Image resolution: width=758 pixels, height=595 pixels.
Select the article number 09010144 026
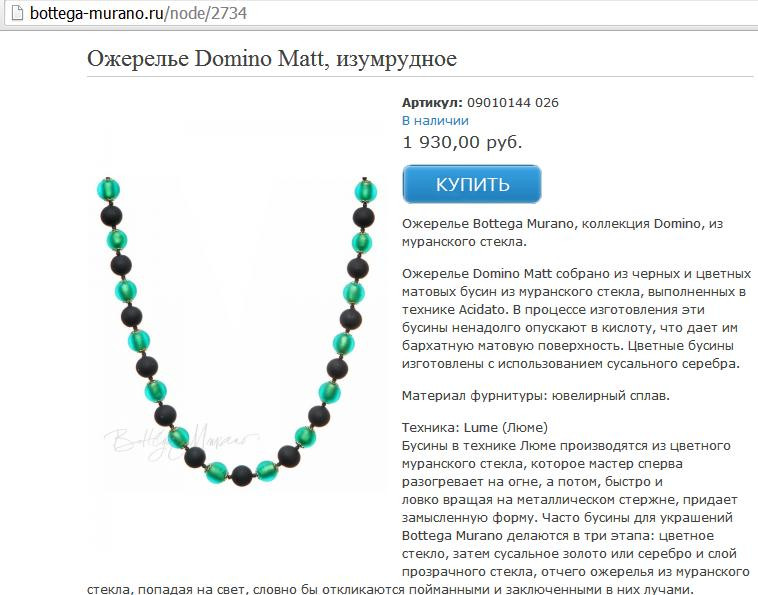tap(513, 102)
